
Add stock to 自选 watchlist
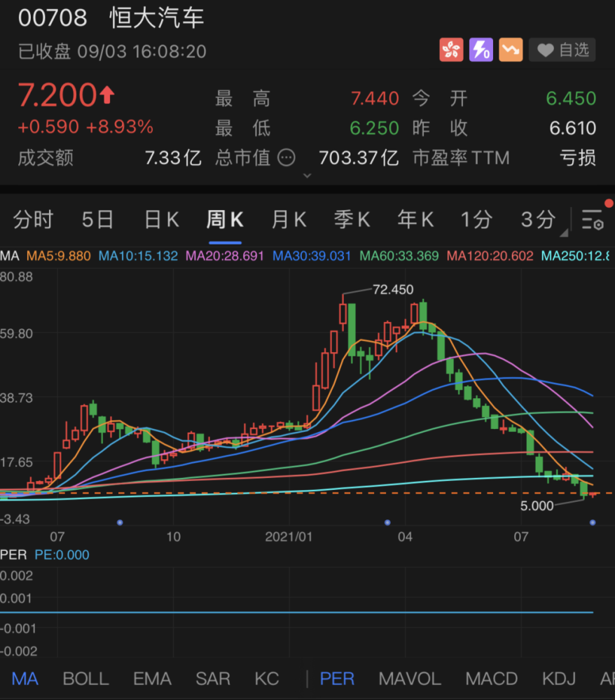pos(562,50)
